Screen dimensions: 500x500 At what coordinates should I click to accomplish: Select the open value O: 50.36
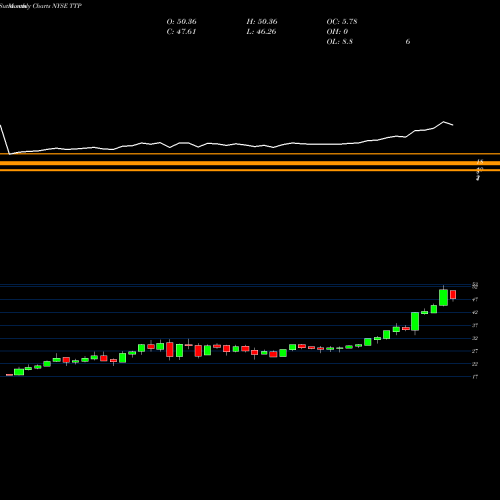coord(181,22)
